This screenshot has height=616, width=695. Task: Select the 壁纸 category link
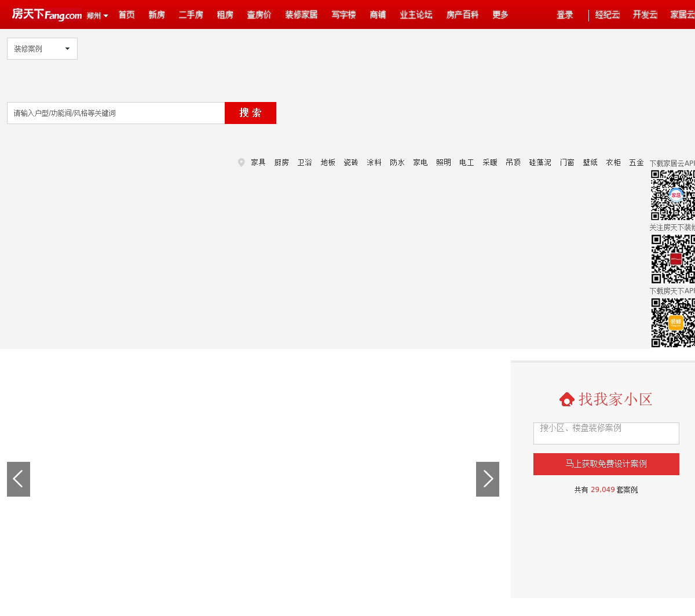(x=590, y=163)
